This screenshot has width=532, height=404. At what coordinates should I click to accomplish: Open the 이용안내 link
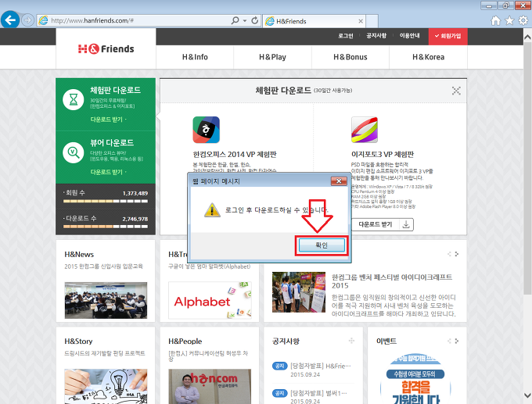click(x=409, y=35)
